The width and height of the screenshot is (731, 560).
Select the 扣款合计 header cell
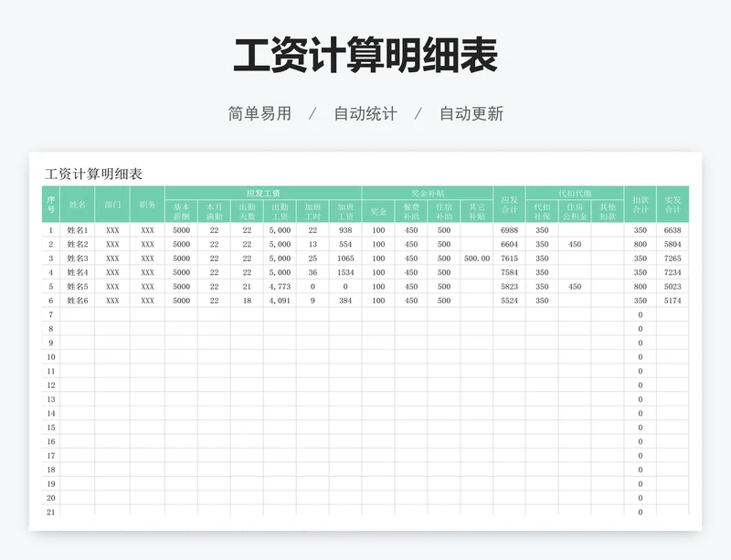[x=641, y=205]
